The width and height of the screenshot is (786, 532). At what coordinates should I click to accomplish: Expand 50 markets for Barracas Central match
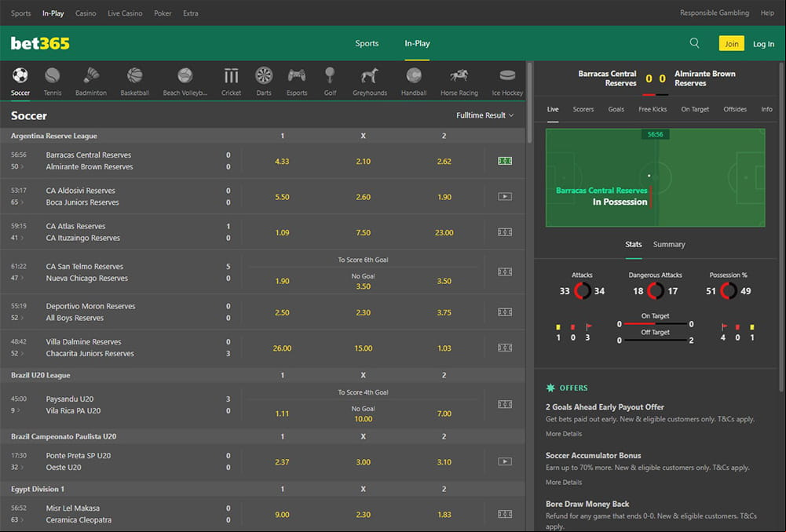click(17, 166)
